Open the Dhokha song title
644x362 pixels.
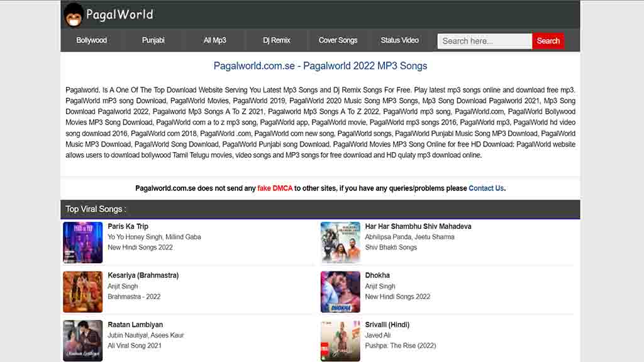pyautogui.click(x=377, y=275)
